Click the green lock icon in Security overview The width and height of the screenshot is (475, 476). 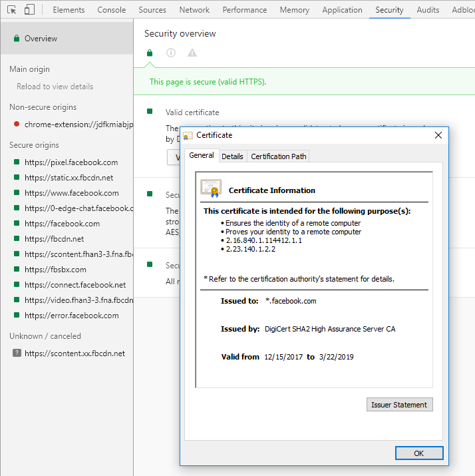(x=150, y=53)
